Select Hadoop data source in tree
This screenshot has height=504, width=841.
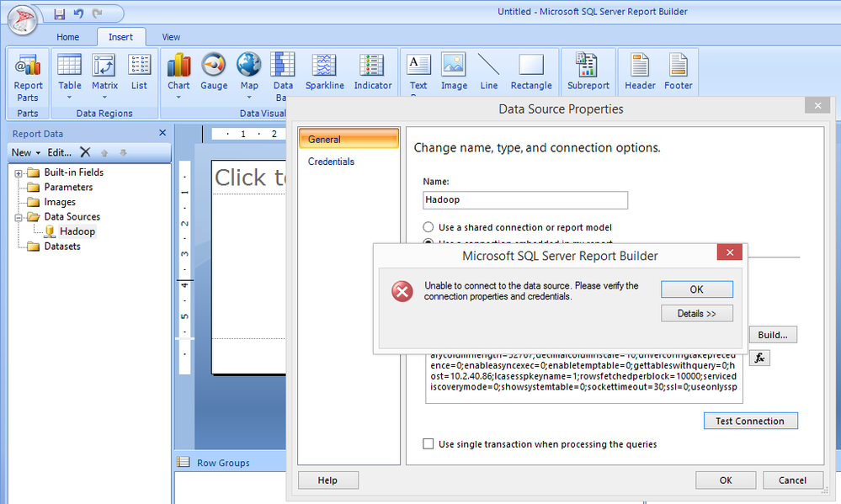77,231
